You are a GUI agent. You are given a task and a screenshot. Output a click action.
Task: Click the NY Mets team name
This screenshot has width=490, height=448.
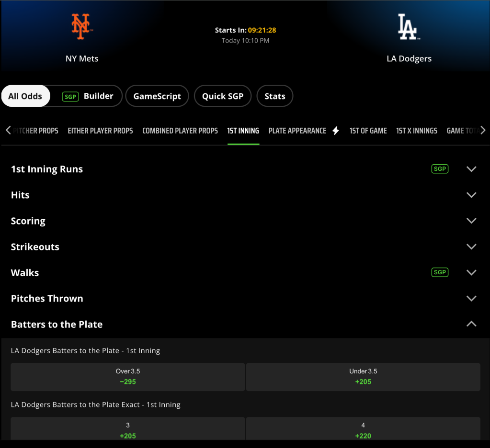pos(82,59)
